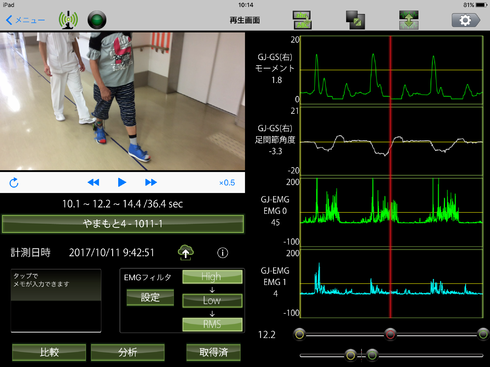Tap the green wireless sensor antenna icon
The image size is (490, 367).
(x=68, y=20)
